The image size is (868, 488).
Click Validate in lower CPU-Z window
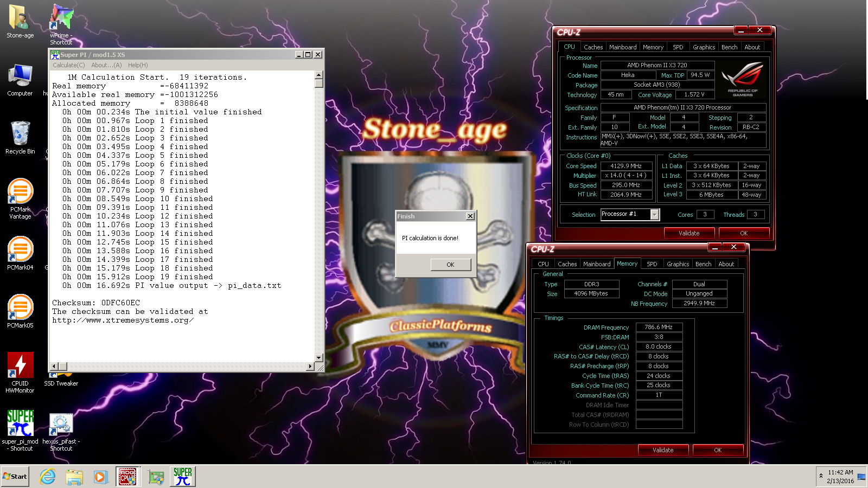[663, 450]
